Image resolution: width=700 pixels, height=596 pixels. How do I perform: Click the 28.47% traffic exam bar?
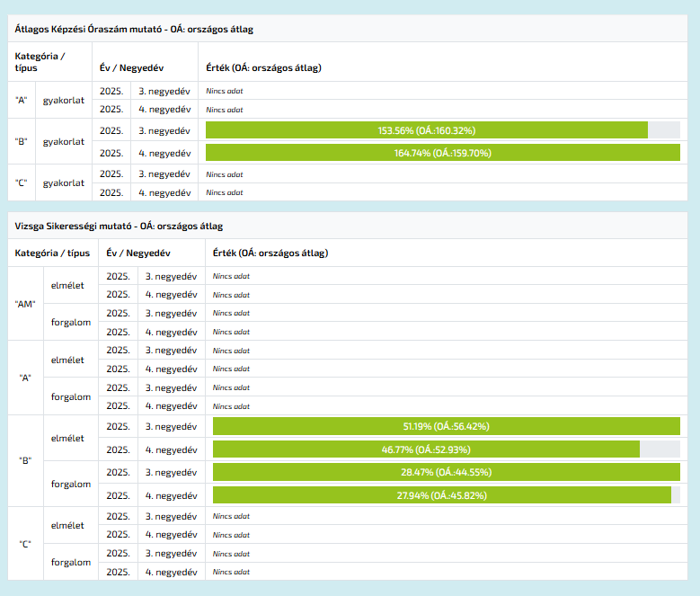coord(446,472)
